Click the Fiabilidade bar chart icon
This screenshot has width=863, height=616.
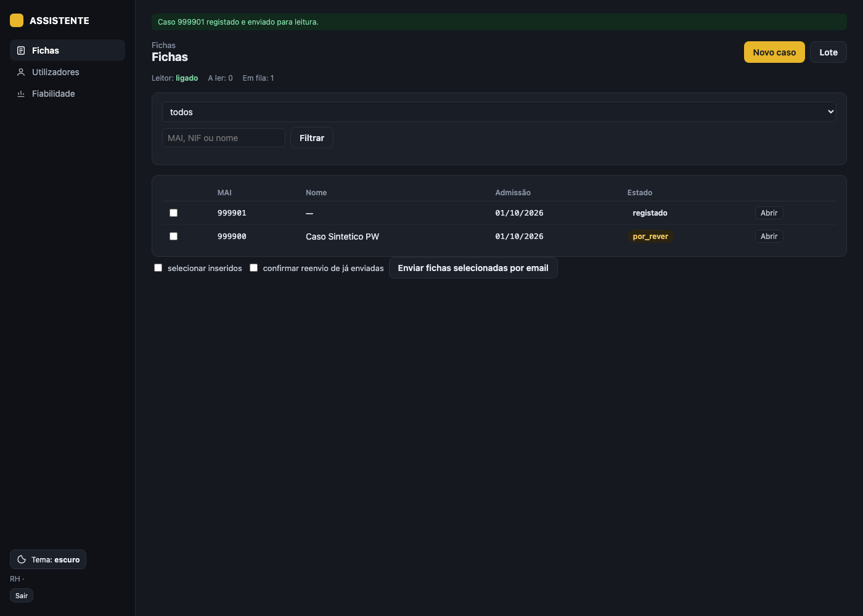[21, 94]
